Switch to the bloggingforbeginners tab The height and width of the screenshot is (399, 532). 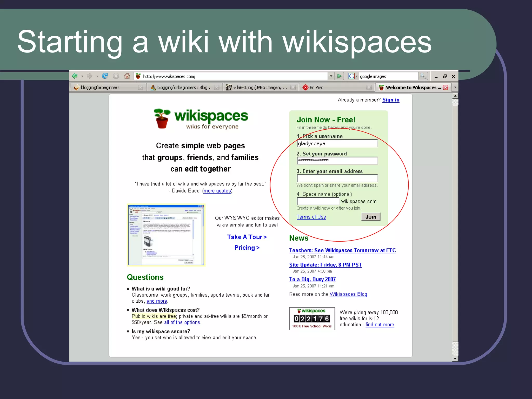click(x=100, y=88)
